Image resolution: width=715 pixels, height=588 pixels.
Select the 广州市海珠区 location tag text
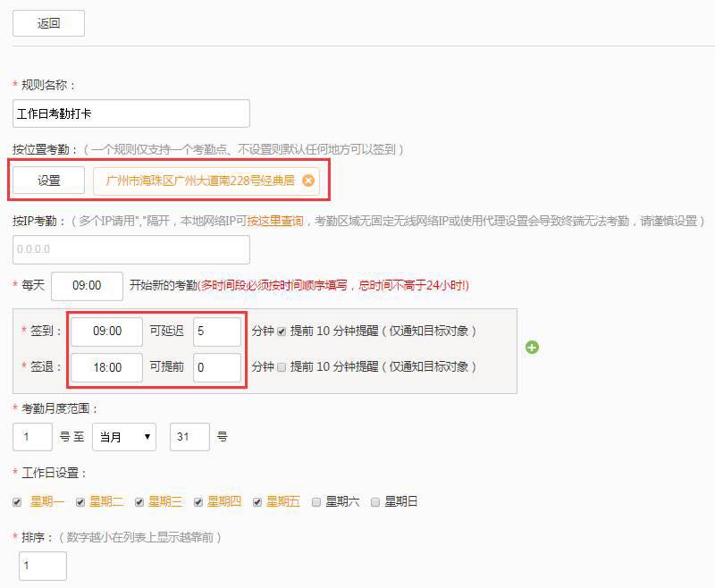coord(199,181)
